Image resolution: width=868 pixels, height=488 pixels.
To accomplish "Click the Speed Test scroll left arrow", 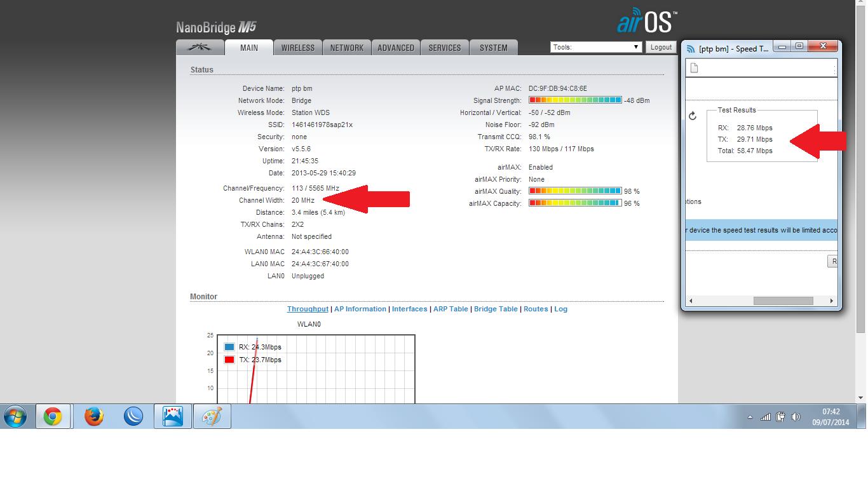I will tap(690, 301).
